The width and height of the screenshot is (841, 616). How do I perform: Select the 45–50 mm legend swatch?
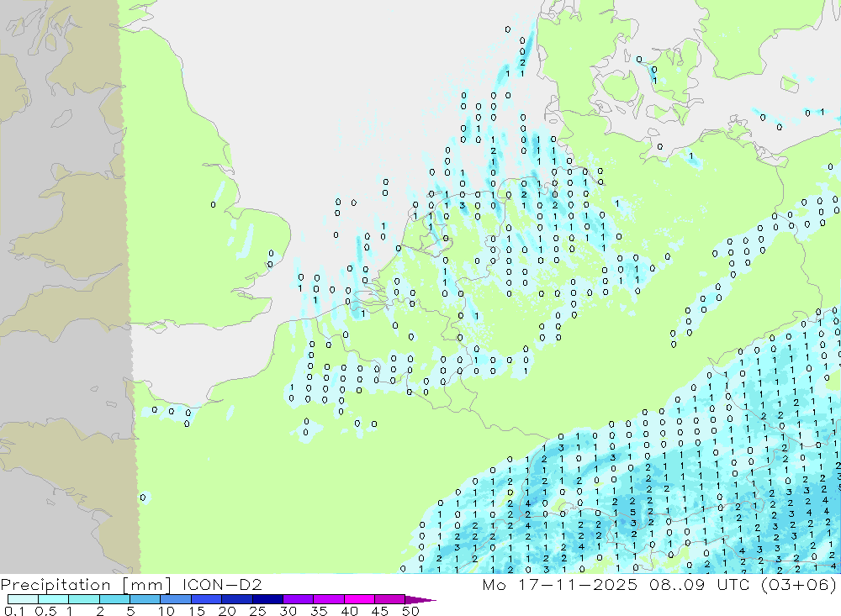[x=389, y=599]
